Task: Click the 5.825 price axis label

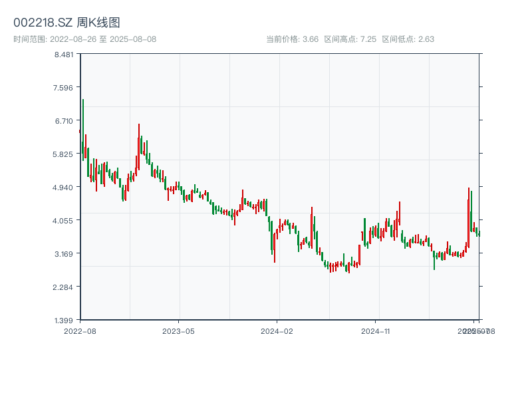Action: click(65, 154)
